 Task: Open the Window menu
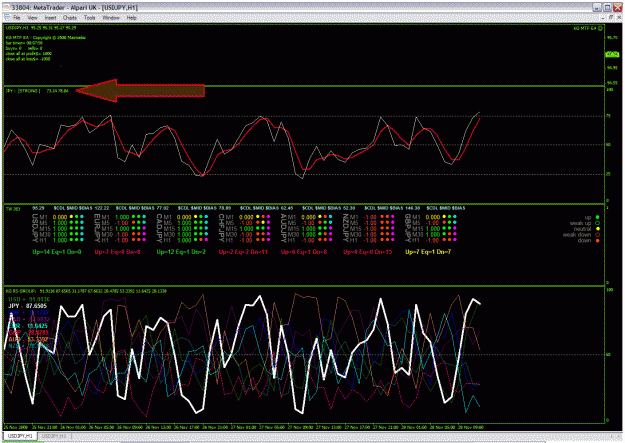tap(111, 18)
